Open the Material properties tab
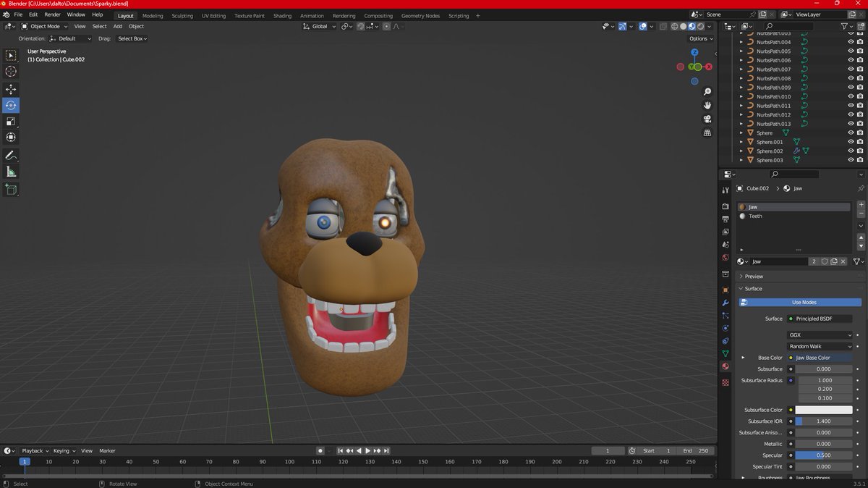Image resolution: width=868 pixels, height=488 pixels. pyautogui.click(x=726, y=366)
